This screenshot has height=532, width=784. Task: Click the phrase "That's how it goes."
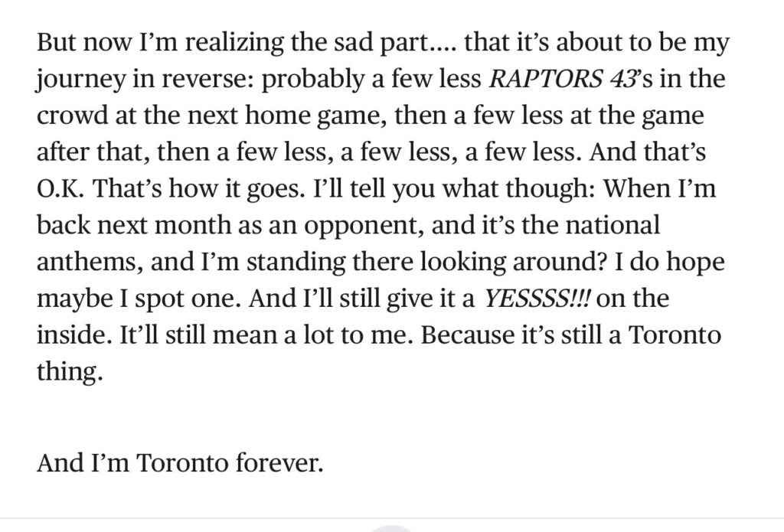(x=199, y=189)
